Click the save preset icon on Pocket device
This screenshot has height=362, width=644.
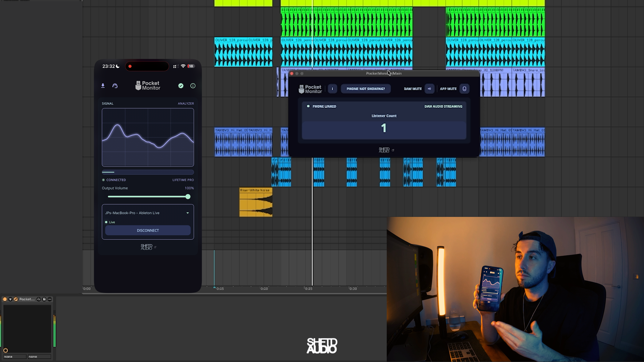click(44, 299)
